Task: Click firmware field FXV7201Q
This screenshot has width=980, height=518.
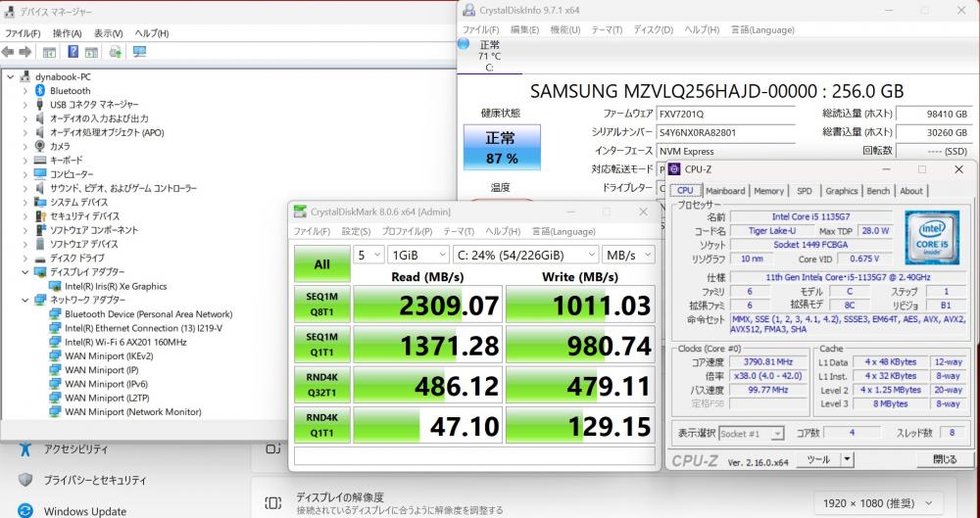Action: click(x=725, y=114)
